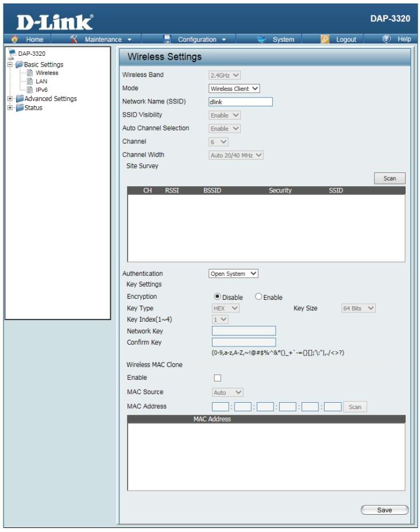Image resolution: width=420 pixels, height=532 pixels.
Task: Open the Mode dropdown showing Wireless Client
Action: pyautogui.click(x=234, y=88)
